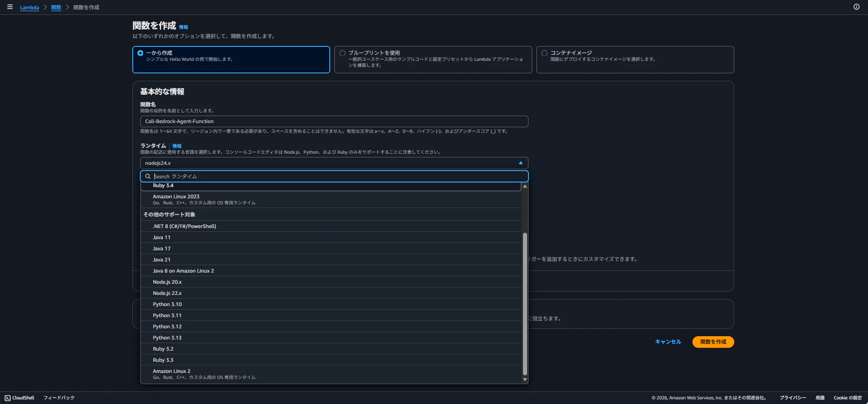
Task: Click the runtime list scrollbar thumb
Action: tap(525, 304)
